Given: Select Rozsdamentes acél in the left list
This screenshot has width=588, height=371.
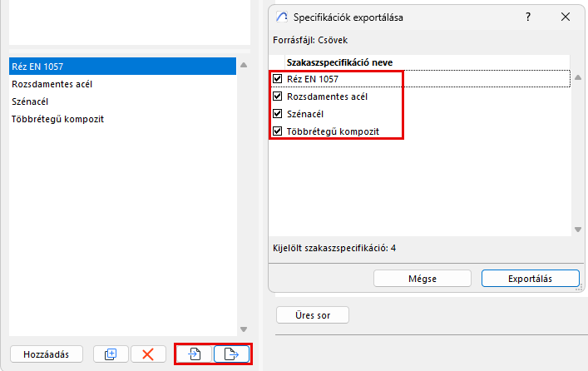Looking at the screenshot, I should tap(50, 83).
